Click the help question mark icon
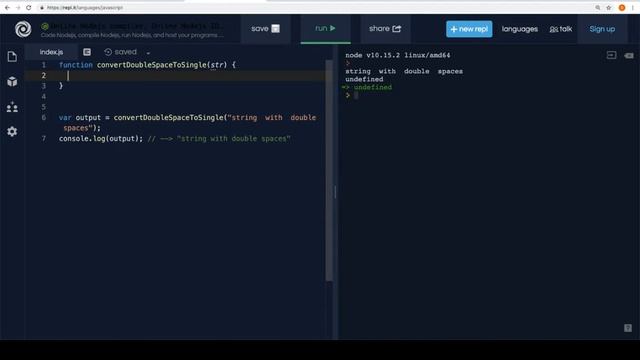This screenshot has height=360, width=640. pos(628,328)
